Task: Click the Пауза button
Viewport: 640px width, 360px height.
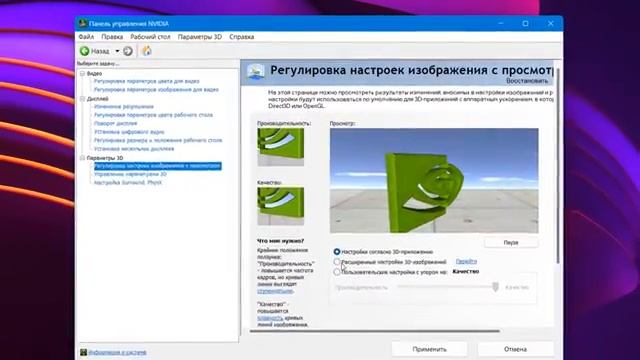Action: click(x=511, y=242)
